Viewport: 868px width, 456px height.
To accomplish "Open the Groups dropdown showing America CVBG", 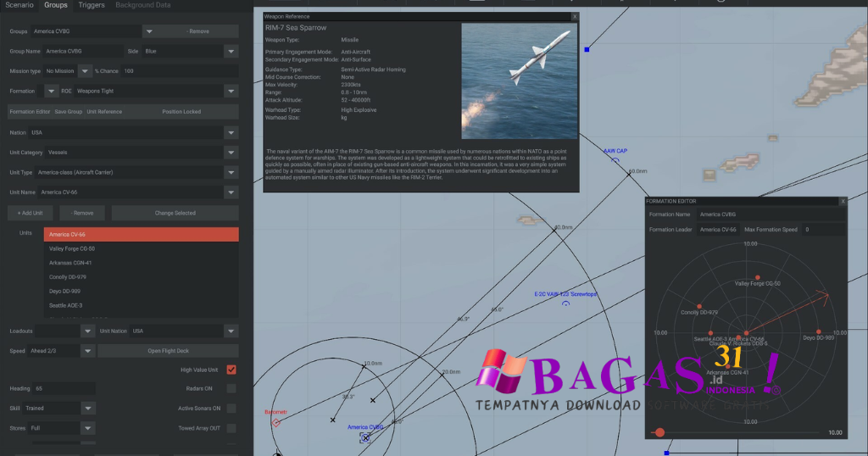I will point(149,31).
